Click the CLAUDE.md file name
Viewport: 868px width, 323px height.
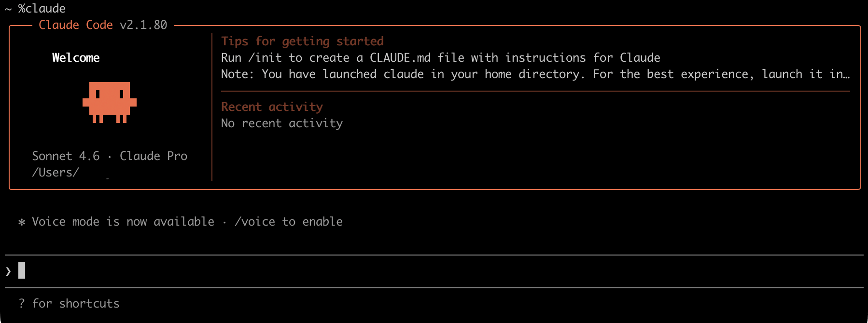click(x=400, y=58)
